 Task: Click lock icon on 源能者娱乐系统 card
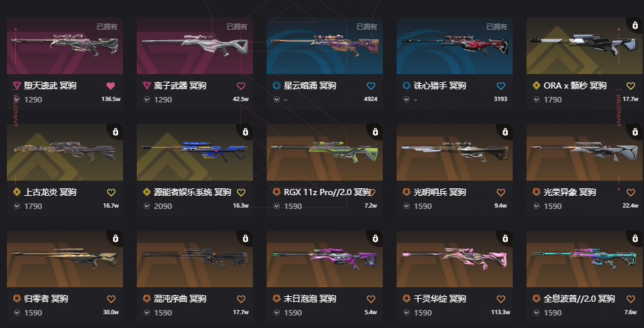(245, 131)
